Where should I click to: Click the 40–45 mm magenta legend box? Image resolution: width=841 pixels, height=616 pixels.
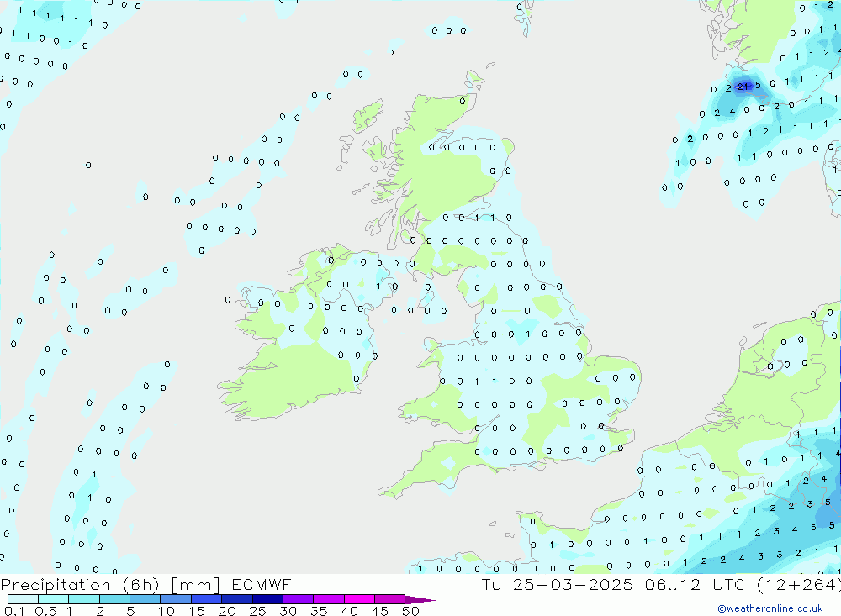359,599
